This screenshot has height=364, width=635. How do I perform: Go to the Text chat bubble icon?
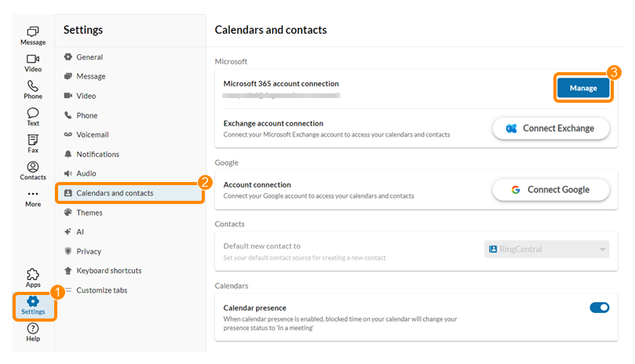pyautogui.click(x=33, y=112)
